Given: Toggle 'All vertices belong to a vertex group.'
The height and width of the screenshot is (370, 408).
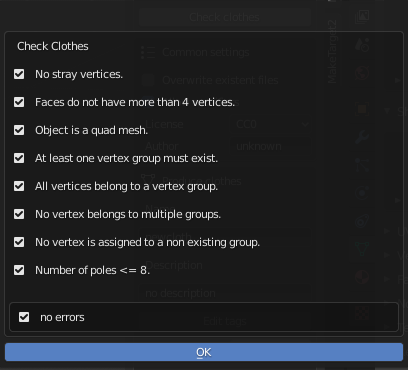Looking at the screenshot, I should coord(19,186).
